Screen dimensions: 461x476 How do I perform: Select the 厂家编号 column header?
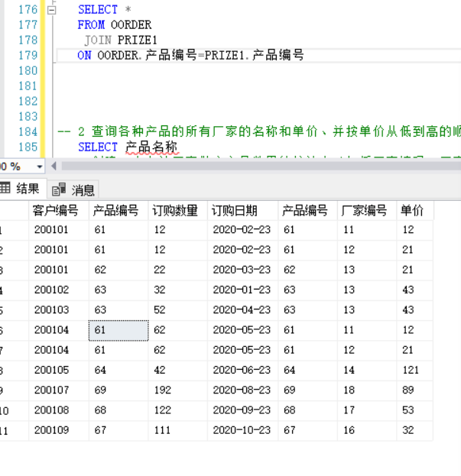coord(367,210)
